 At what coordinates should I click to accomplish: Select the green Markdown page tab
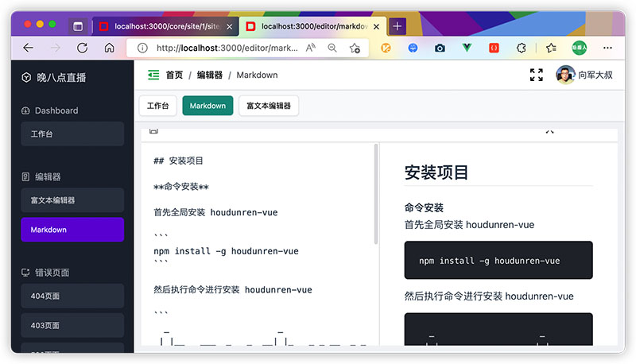click(207, 106)
